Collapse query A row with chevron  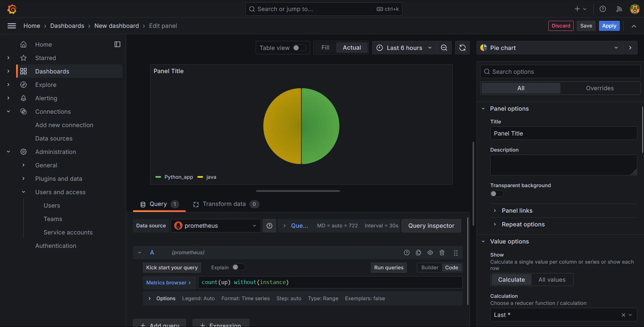click(140, 253)
